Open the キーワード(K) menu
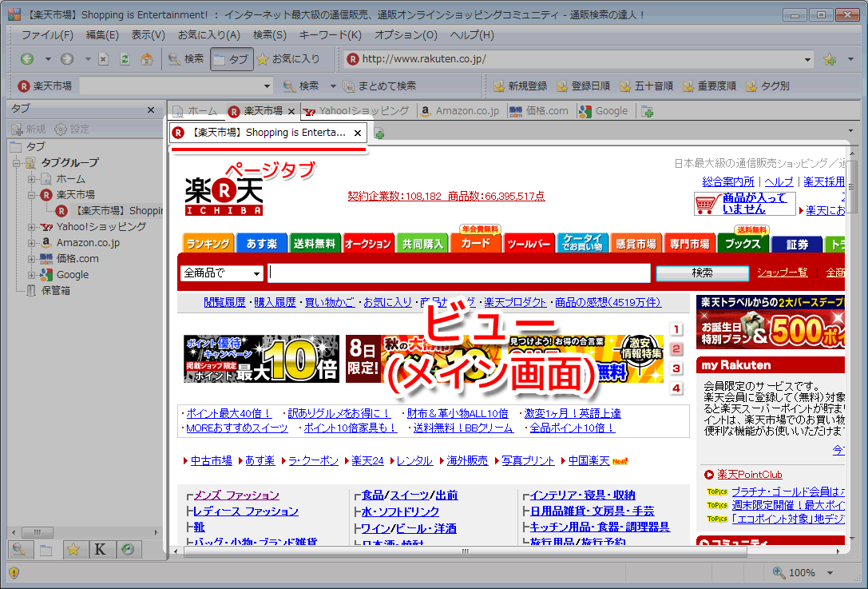Viewport: 868px width, 589px height. [x=330, y=35]
